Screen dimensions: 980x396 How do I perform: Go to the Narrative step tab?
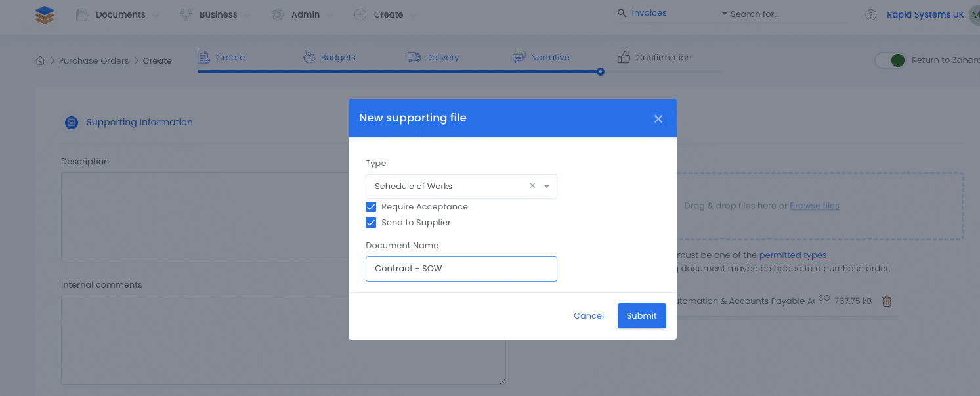tap(550, 57)
